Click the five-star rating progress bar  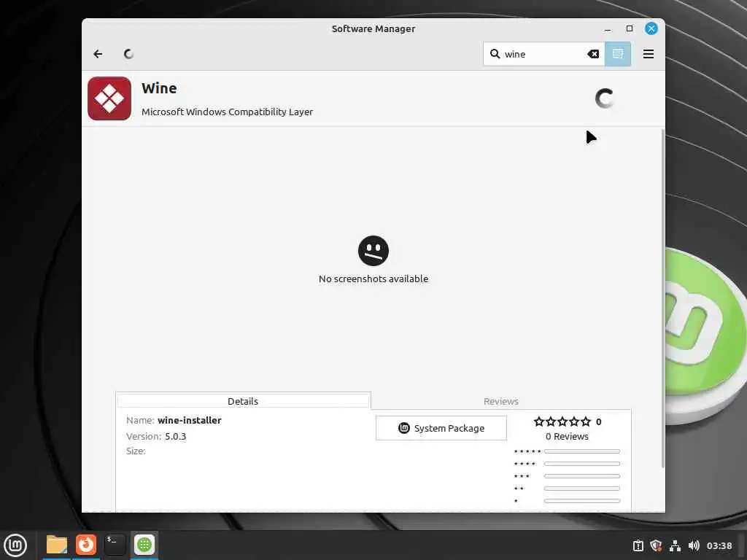pyautogui.click(x=582, y=451)
